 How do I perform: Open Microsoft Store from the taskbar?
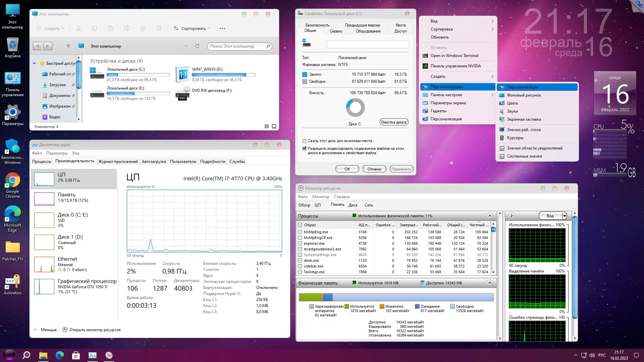click(76, 355)
